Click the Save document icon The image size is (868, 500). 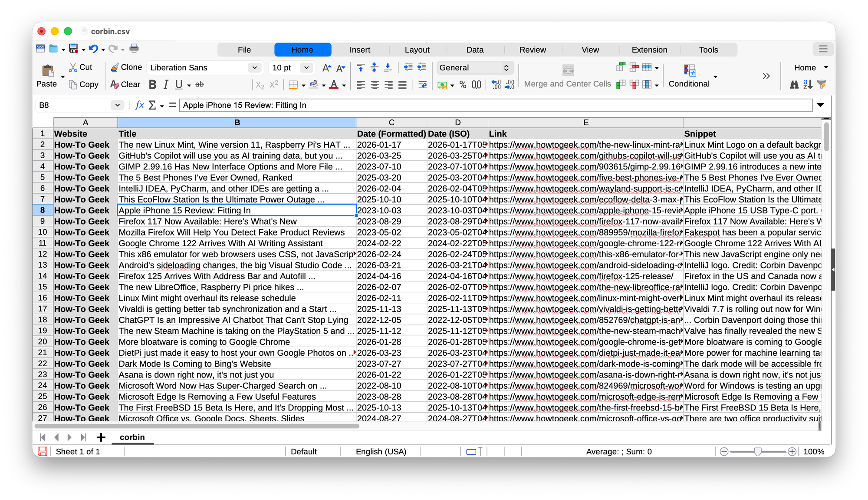tap(74, 49)
